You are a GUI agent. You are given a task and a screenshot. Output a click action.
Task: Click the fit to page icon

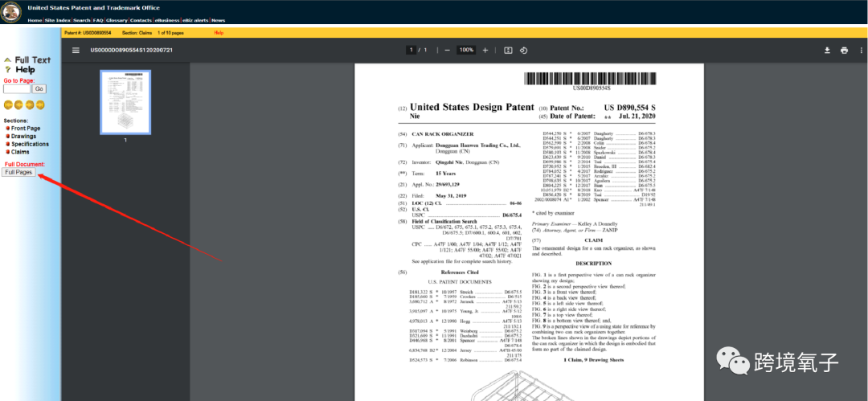(508, 51)
